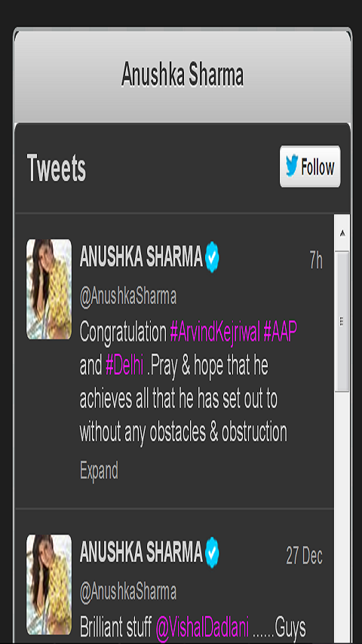Click verified badge on 27 Dec tweet

(x=213, y=553)
